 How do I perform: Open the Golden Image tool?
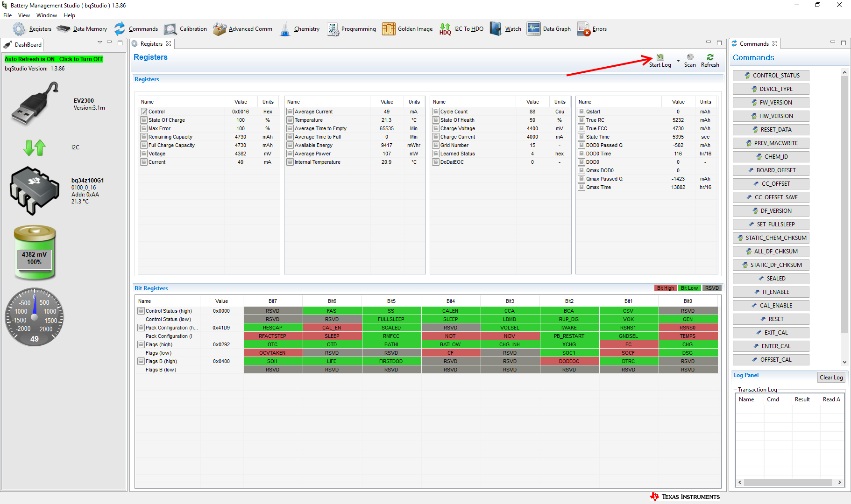(407, 29)
